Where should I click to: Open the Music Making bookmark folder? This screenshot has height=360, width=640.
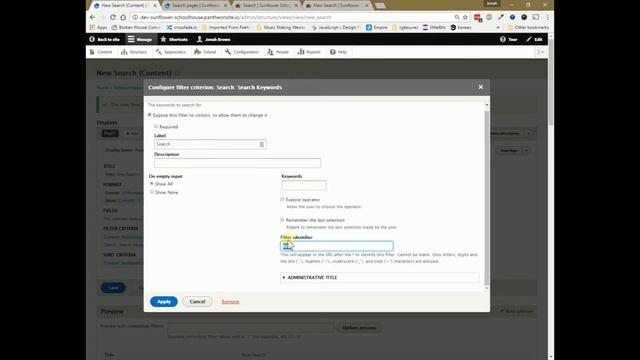pos(281,27)
